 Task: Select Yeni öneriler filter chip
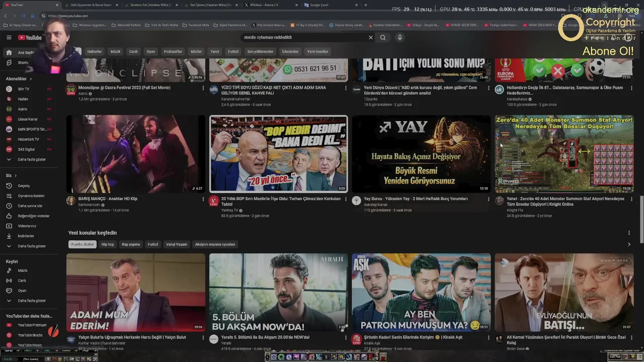pyautogui.click(x=317, y=51)
